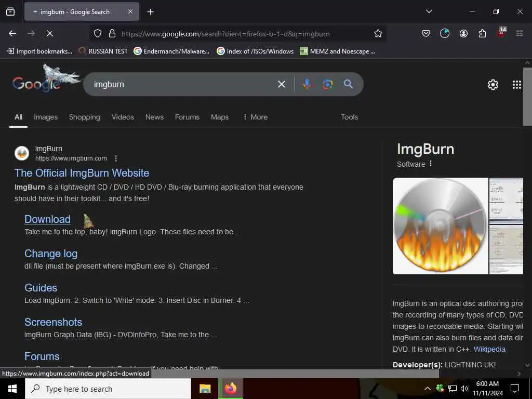Open the network status tray icon
Screen dimensions: 532x399
click(452, 389)
